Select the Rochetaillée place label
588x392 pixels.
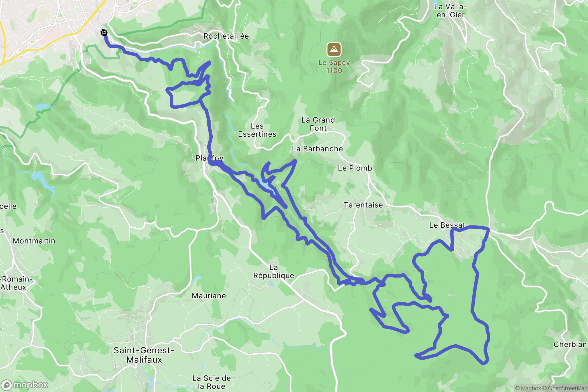pyautogui.click(x=226, y=36)
